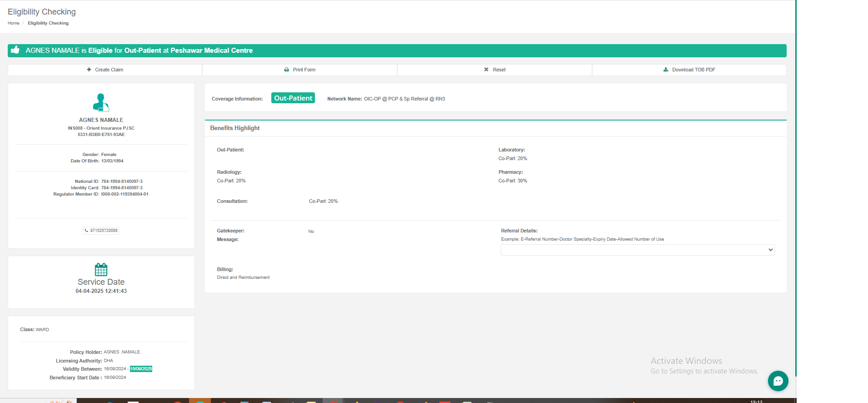Viewport: 868px width, 403px height.
Task: Click the Download TOB PDF download icon
Action: [x=665, y=70]
